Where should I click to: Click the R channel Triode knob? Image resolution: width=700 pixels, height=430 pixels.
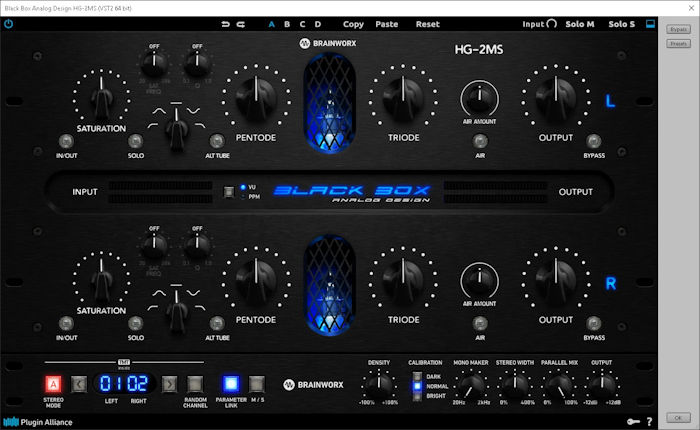[404, 280]
